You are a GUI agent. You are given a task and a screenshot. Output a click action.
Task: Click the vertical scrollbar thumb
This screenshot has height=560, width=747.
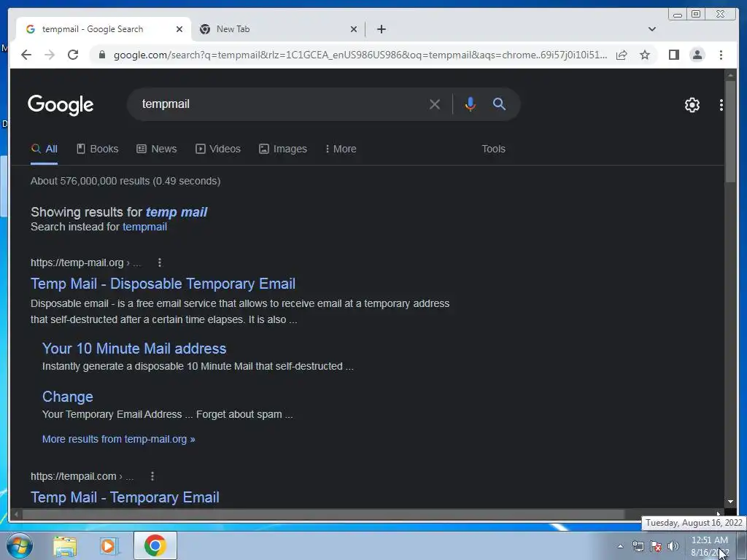coord(730,131)
